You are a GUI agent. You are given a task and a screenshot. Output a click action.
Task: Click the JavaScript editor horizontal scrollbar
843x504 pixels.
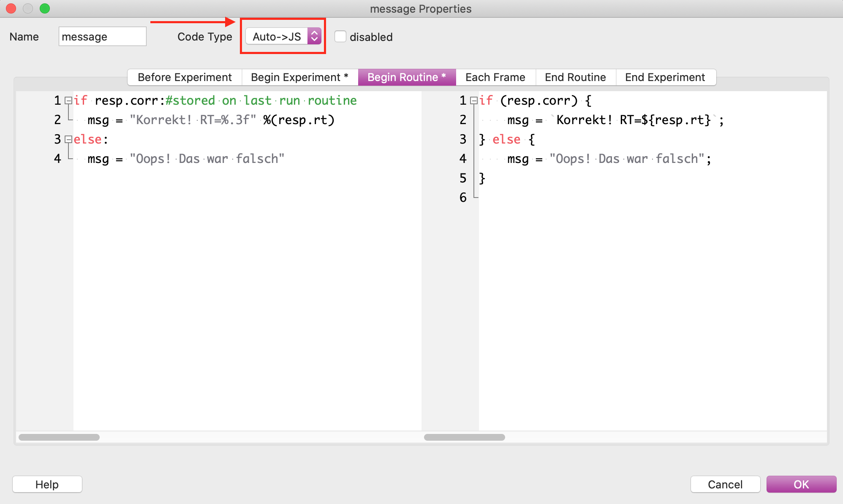(x=464, y=437)
